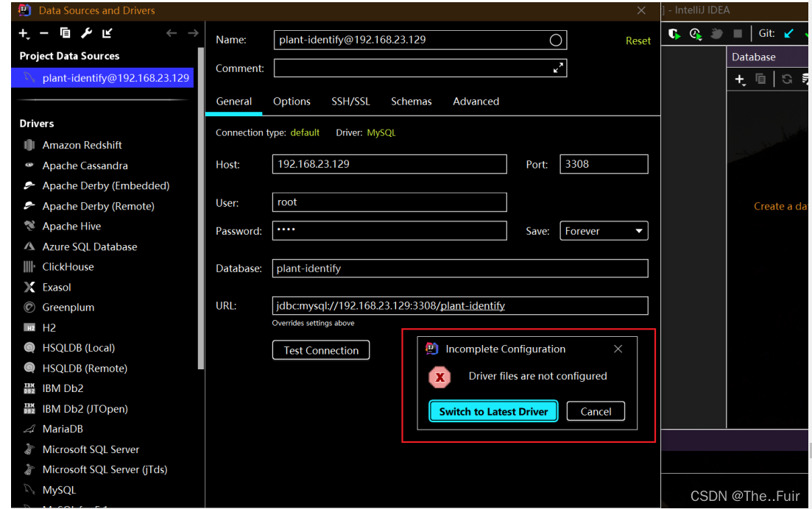Close Incomplete Configuration popup
Viewport: 812px width, 509px height.
point(618,349)
